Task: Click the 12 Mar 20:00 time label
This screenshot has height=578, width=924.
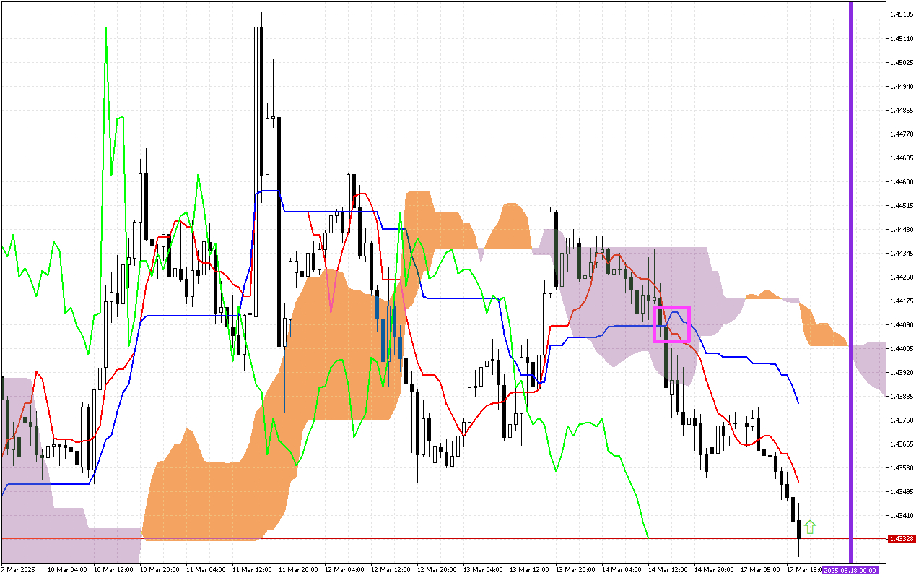Action: [437, 570]
